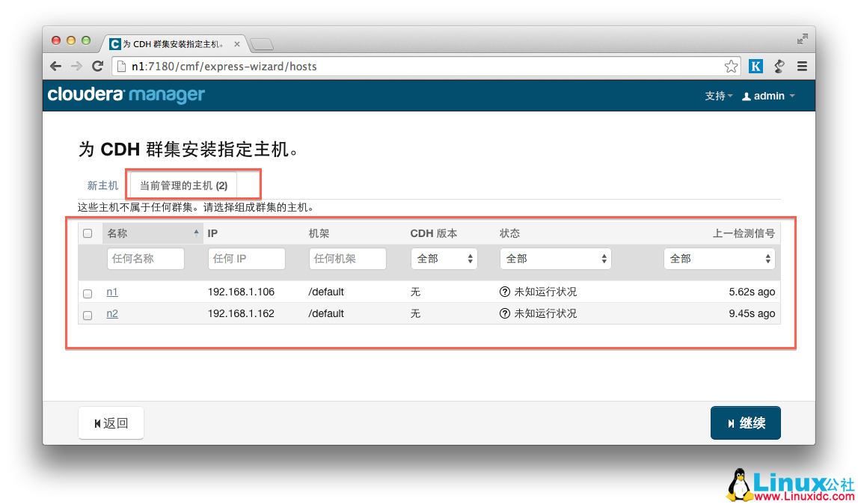Click the question-mark status icon beside host n2
The image size is (858, 504).
click(x=506, y=313)
